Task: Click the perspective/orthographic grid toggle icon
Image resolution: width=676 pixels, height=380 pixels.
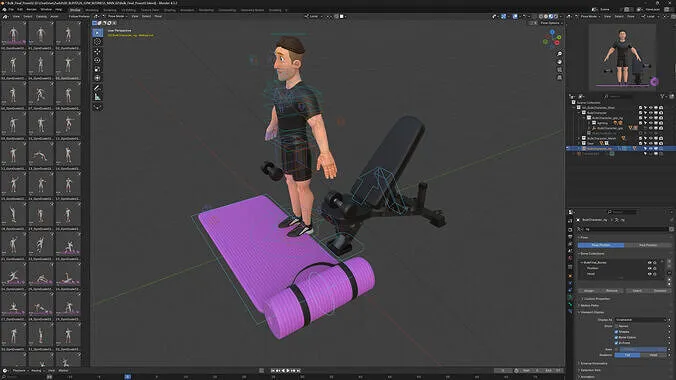Action: pos(559,77)
